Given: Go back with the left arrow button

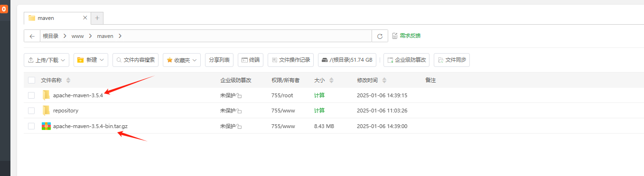Looking at the screenshot, I should 32,36.
